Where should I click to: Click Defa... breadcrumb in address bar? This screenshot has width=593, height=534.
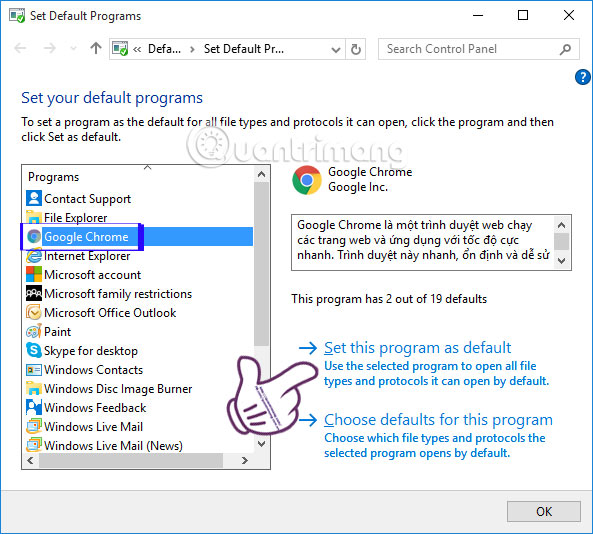point(164,49)
